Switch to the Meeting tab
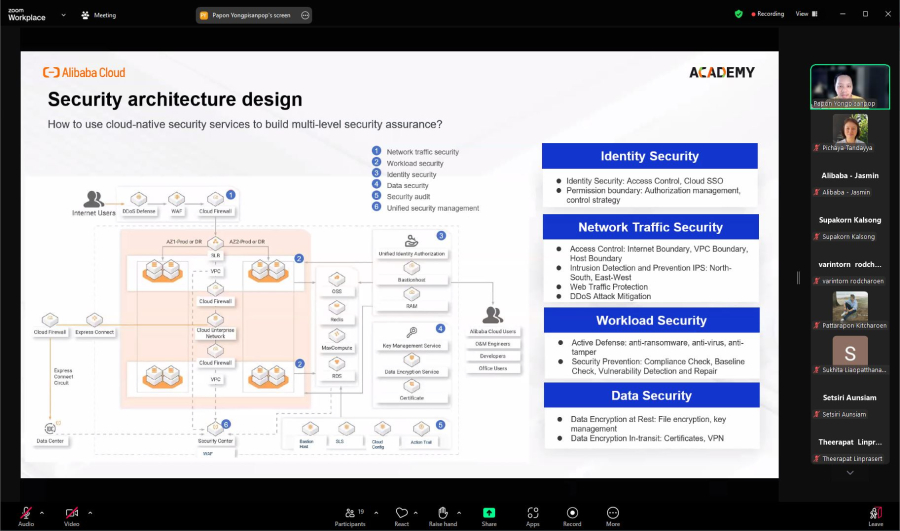The height and width of the screenshot is (531, 900). [99, 15]
